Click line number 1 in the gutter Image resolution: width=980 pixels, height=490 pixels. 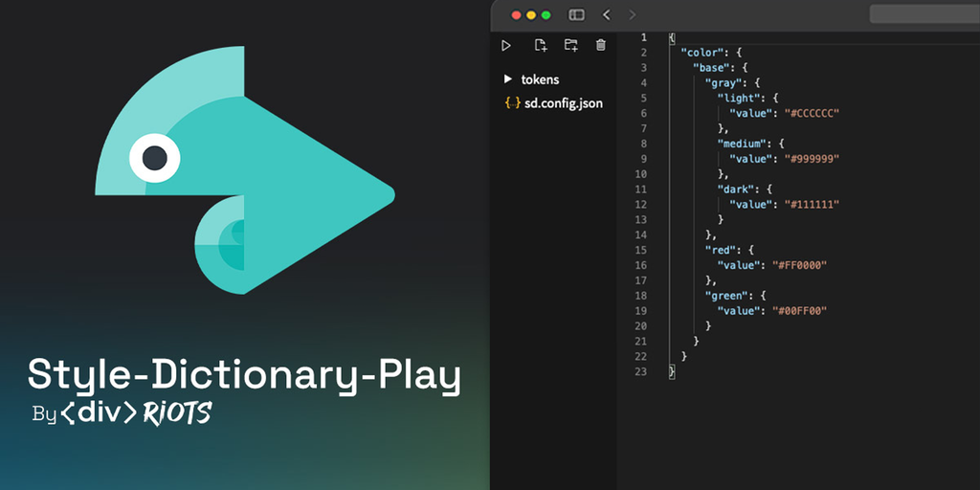click(x=644, y=37)
